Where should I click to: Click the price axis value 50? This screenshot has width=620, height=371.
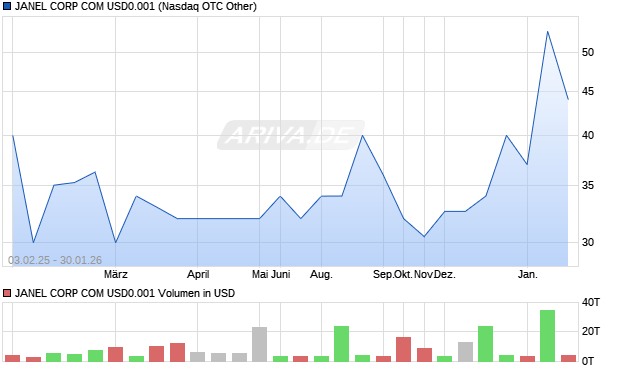click(x=588, y=52)
